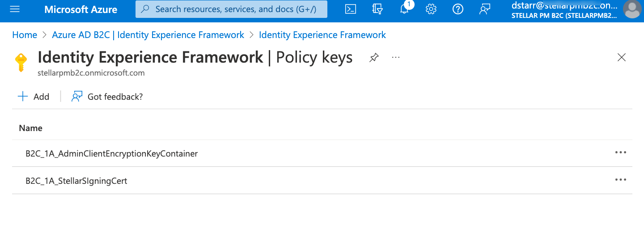
Task: Open the Azure AD B2C breadcrumb link
Action: [x=148, y=35]
